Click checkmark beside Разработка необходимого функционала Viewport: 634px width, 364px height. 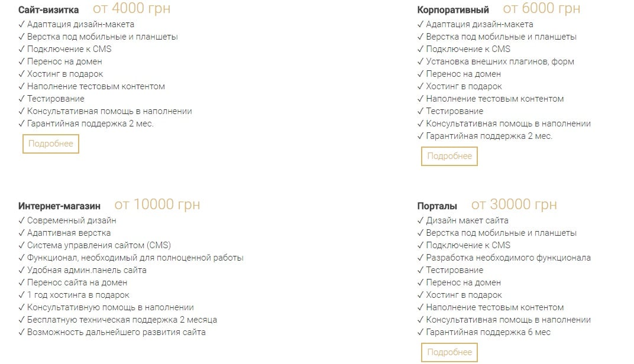420,258
